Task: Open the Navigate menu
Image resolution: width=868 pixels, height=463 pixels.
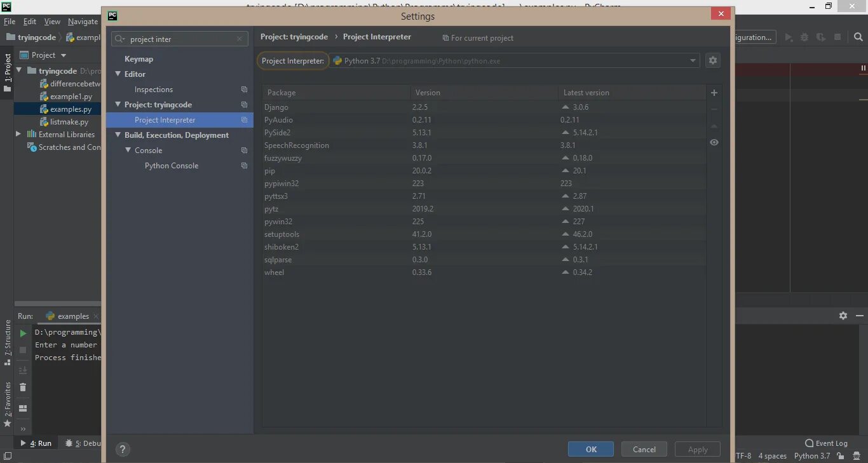Action: click(83, 22)
